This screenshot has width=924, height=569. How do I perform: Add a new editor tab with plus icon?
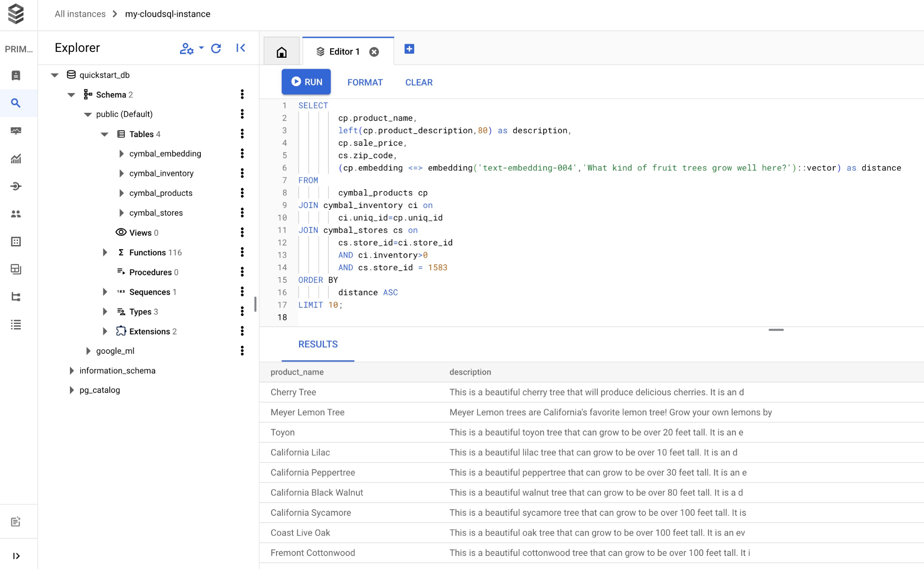click(409, 49)
